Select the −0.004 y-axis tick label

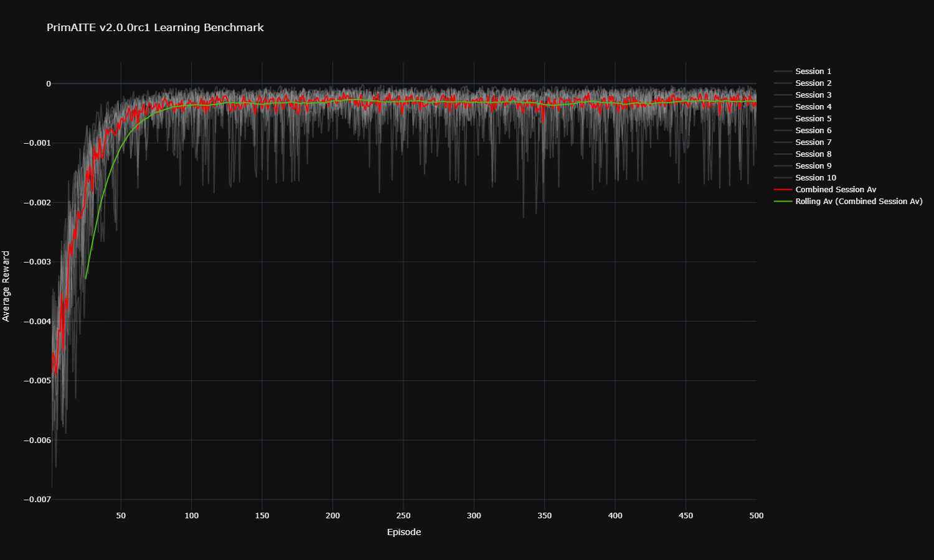37,322
